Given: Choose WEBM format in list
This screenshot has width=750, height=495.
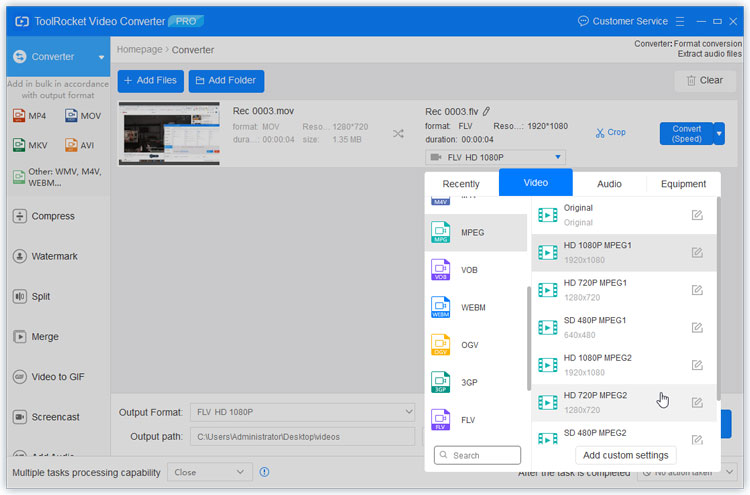Looking at the screenshot, I should 475,308.
